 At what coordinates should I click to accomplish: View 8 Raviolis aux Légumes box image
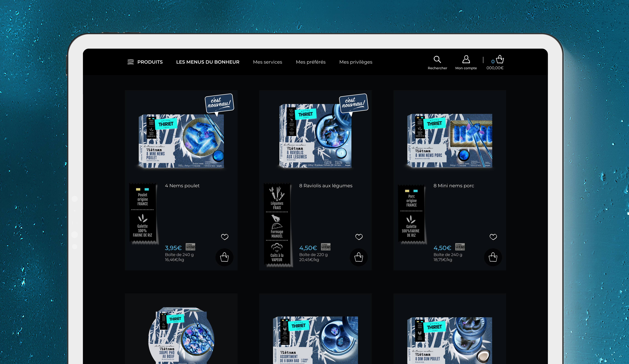315,136
